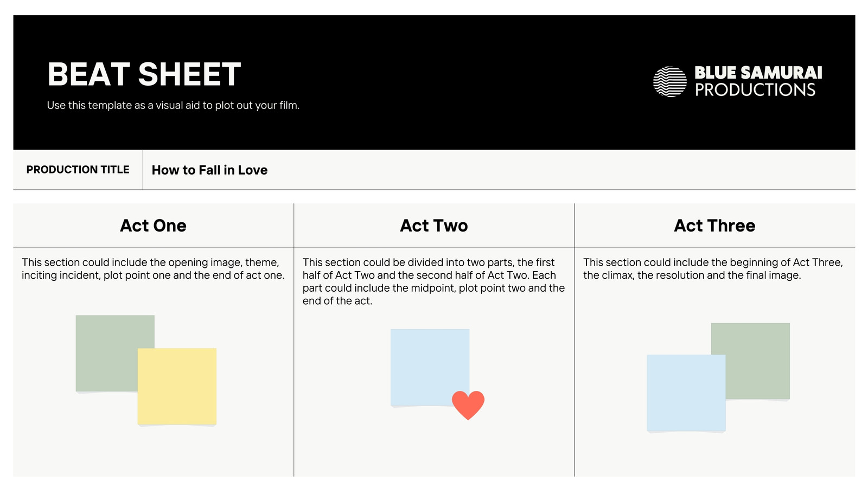Select the red heart icon
The width and height of the screenshot is (868, 488).
coord(468,405)
